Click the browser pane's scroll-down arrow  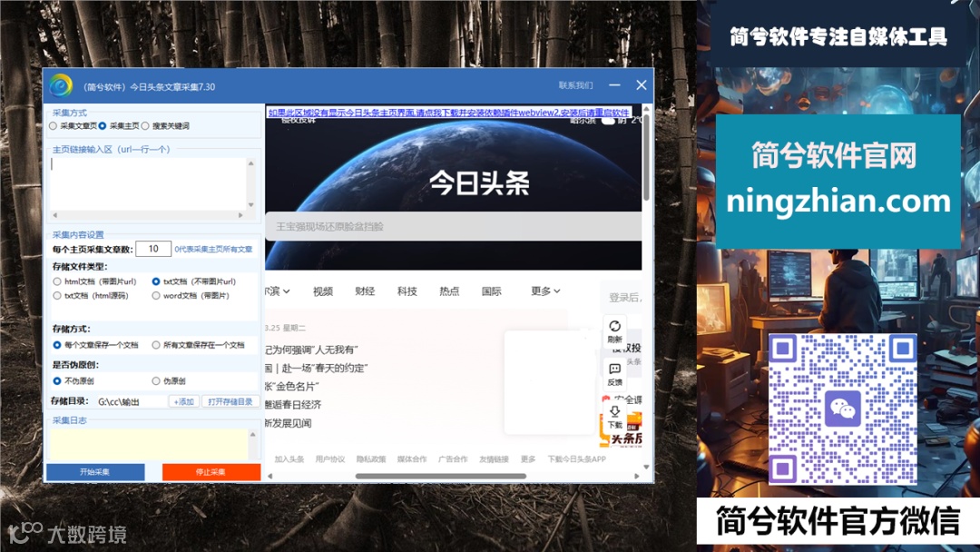click(646, 467)
